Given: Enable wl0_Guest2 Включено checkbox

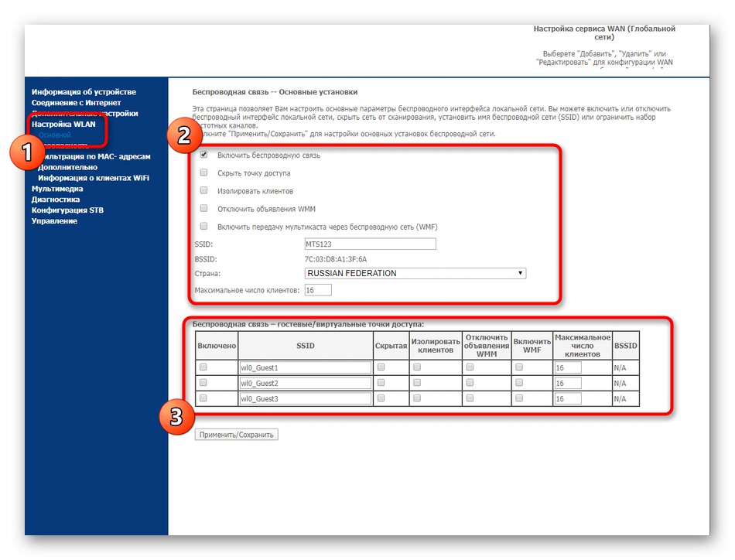Looking at the screenshot, I should click(x=203, y=383).
